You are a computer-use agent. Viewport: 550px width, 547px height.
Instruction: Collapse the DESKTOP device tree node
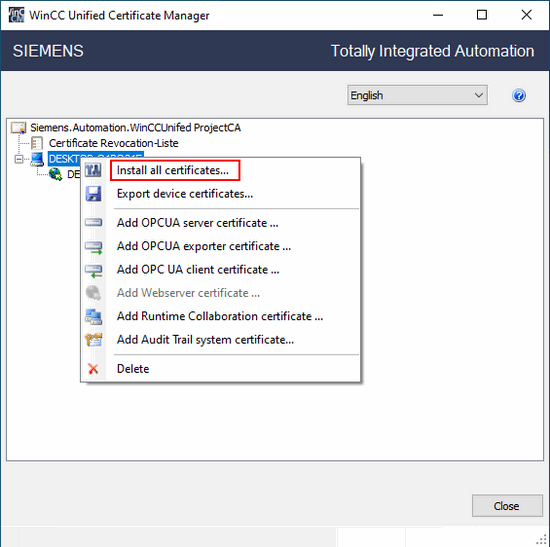point(19,159)
